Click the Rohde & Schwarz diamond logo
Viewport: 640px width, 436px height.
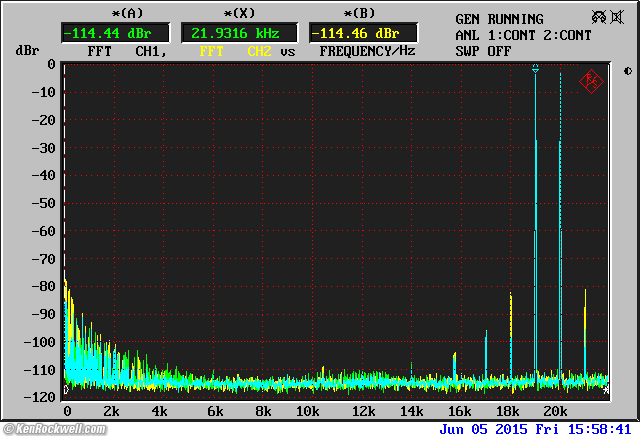click(591, 82)
